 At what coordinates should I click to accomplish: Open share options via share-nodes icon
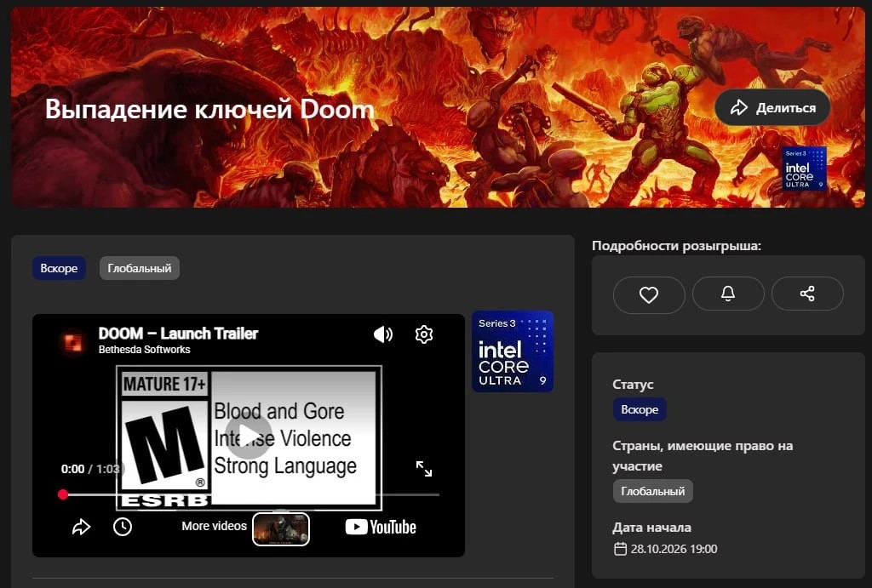pyautogui.click(x=807, y=294)
